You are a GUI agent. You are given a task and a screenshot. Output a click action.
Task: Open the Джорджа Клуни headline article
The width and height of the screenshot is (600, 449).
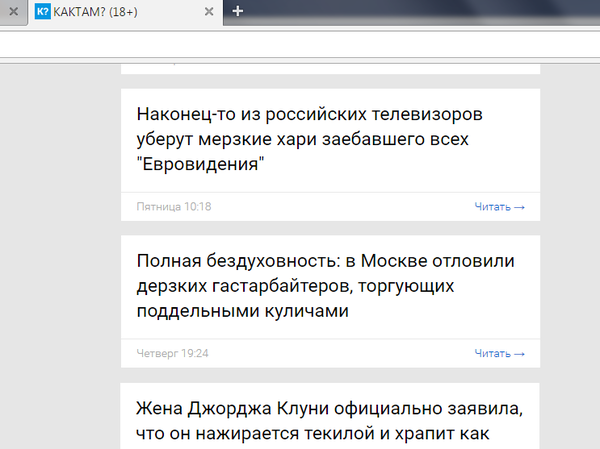(329, 421)
